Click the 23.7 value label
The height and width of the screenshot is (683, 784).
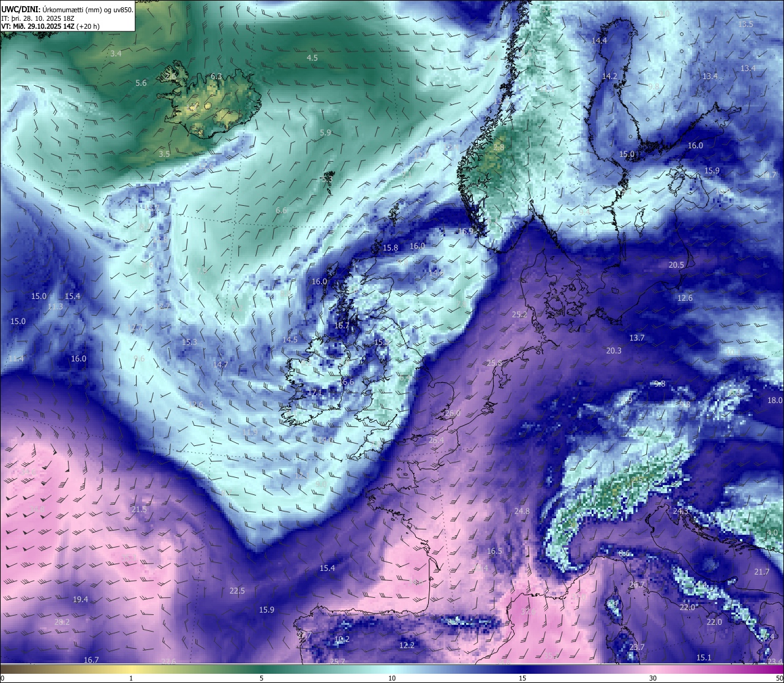click(x=637, y=647)
